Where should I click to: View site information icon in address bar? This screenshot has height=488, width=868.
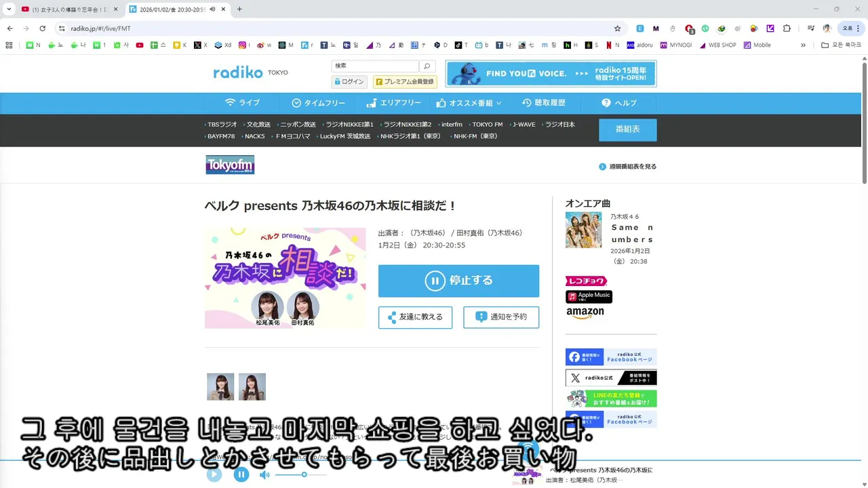tap(62, 28)
